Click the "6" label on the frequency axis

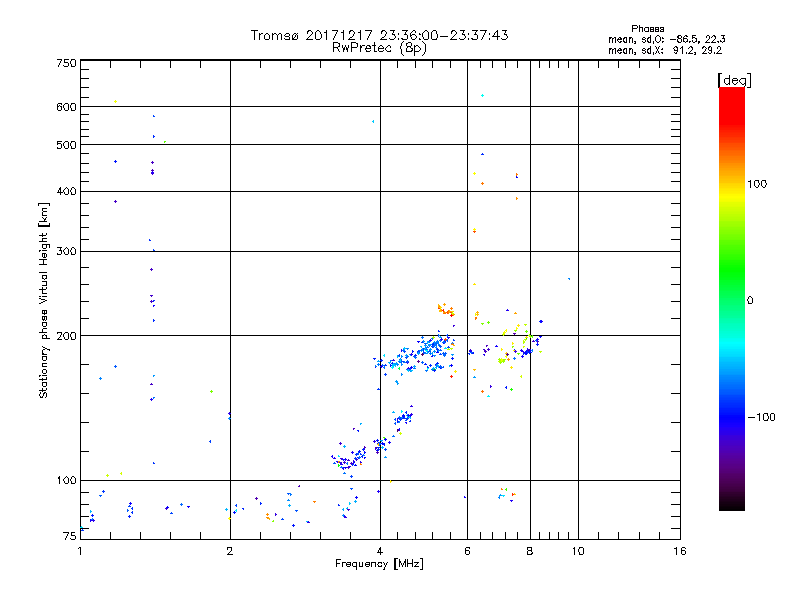coord(467,551)
